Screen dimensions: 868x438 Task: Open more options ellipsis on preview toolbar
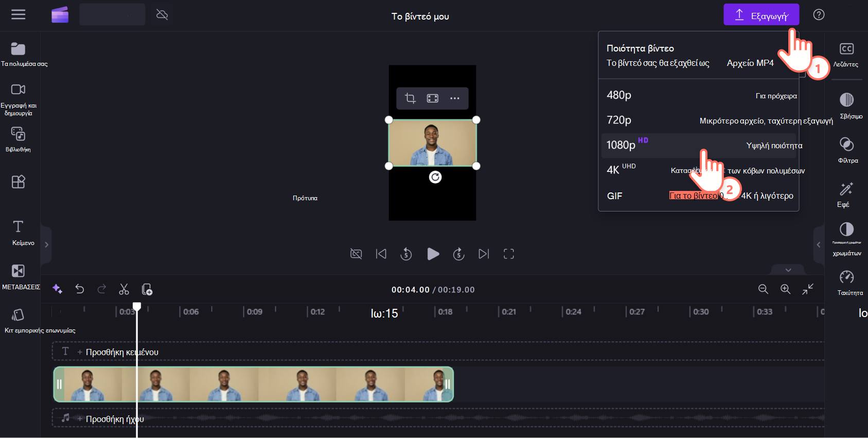click(x=455, y=98)
